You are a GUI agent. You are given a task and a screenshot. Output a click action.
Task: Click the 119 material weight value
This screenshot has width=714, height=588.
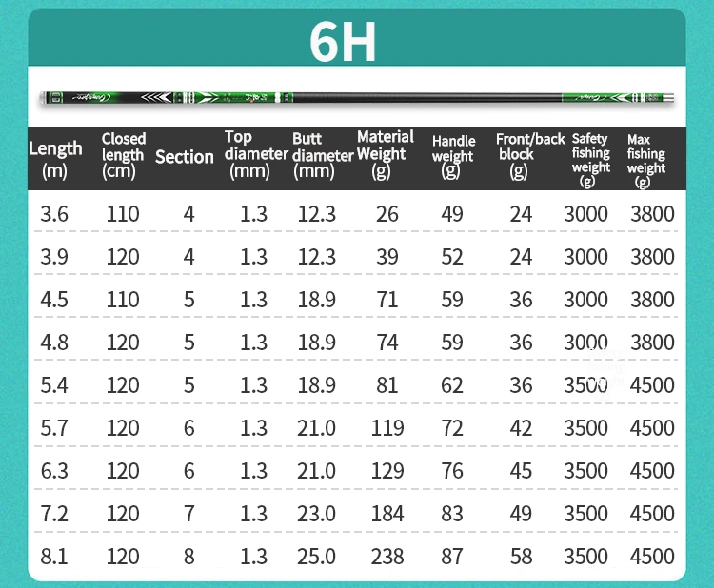click(x=387, y=428)
